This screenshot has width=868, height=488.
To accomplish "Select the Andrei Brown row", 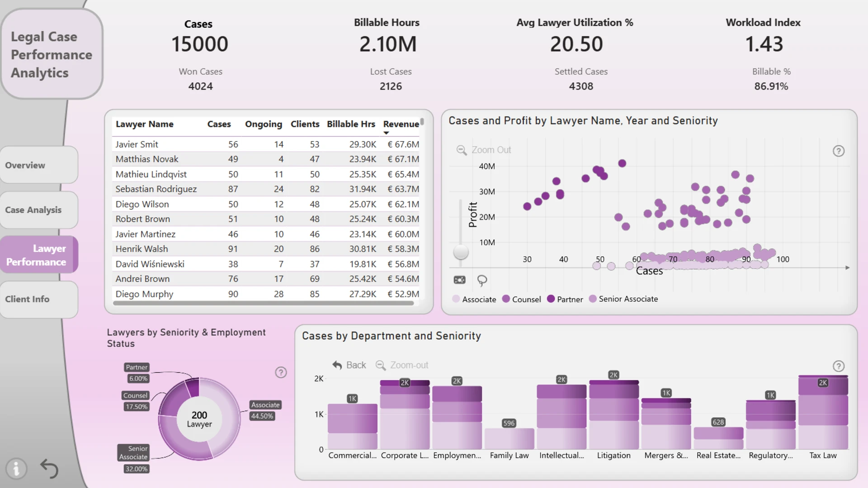I will click(266, 279).
